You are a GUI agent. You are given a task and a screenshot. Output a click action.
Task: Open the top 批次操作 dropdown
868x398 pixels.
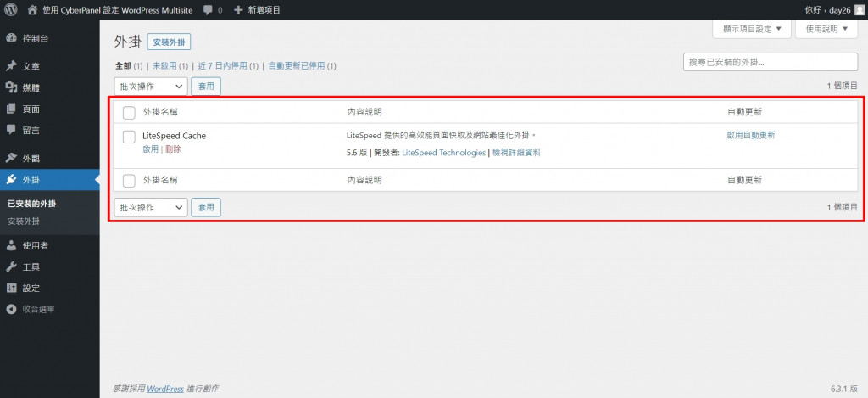coord(151,87)
